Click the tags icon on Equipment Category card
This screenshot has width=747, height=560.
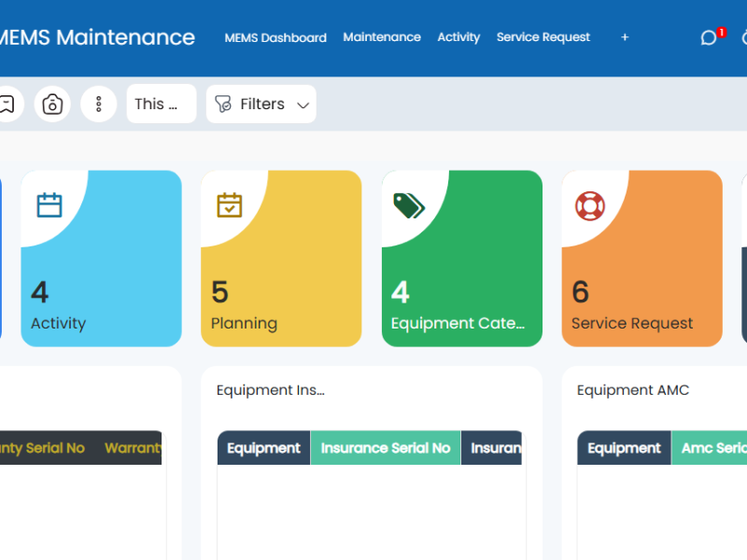(x=408, y=205)
